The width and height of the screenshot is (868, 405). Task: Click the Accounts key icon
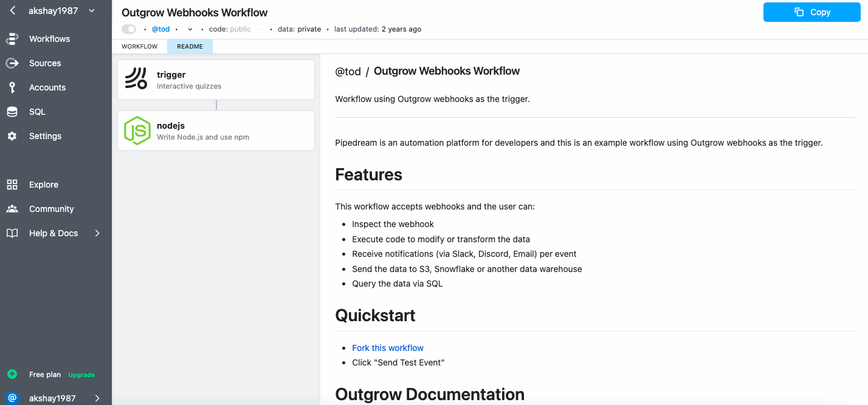[x=12, y=87]
